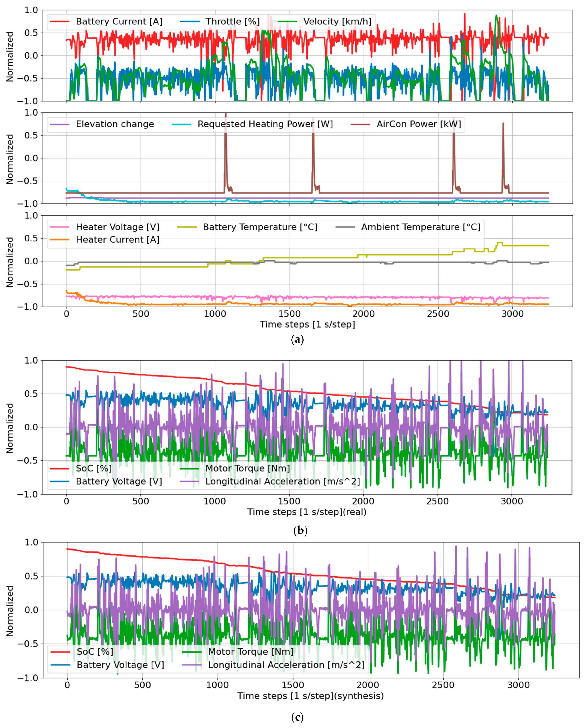585x728 pixels.
Task: Click the orange Heater Current legend swatch
Action: point(60,240)
